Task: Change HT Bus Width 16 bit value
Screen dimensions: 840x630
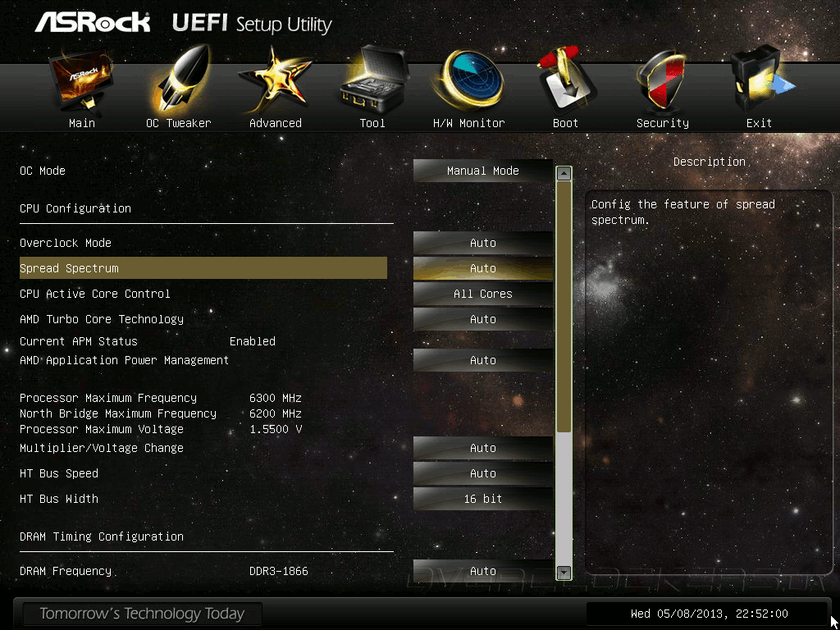Action: point(482,499)
